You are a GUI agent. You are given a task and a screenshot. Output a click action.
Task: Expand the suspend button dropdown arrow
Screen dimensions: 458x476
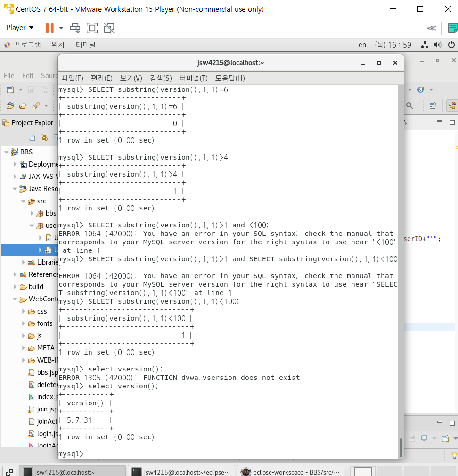[62, 28]
